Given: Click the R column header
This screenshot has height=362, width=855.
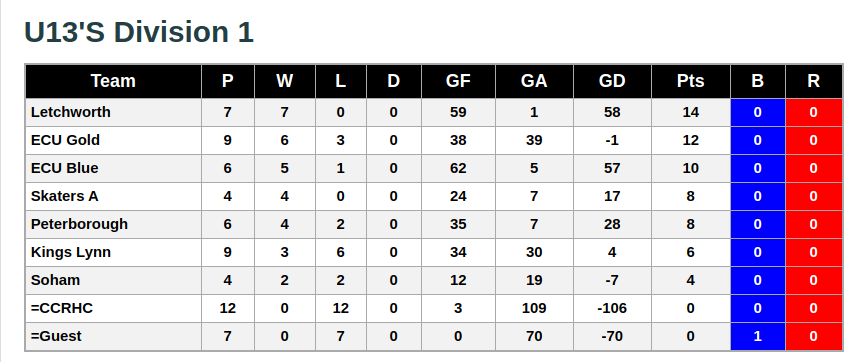Looking at the screenshot, I should [814, 81].
